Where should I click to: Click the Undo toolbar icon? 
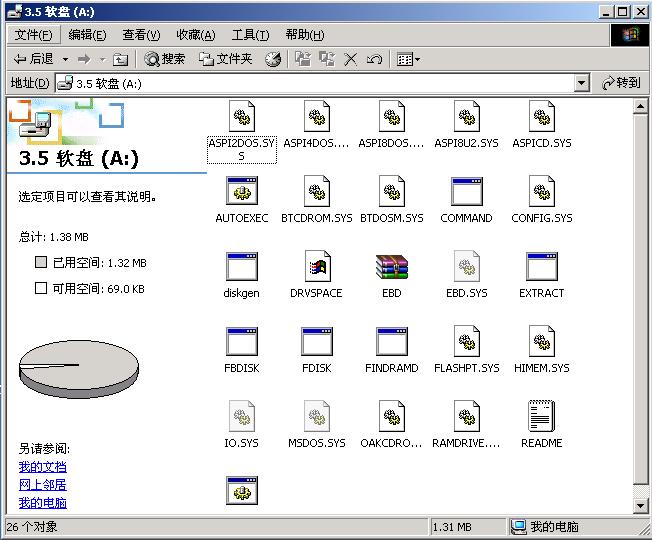click(374, 59)
